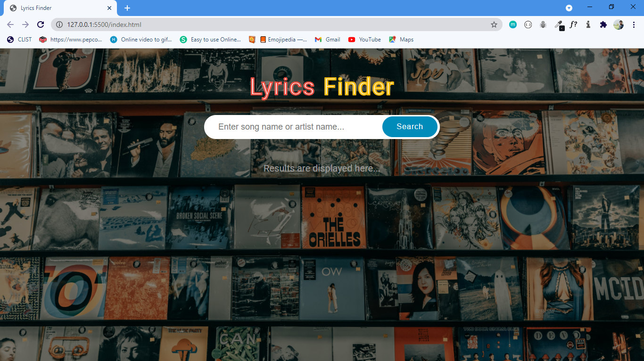
Task: Open the Online video to gif bookmark
Action: 141,40
